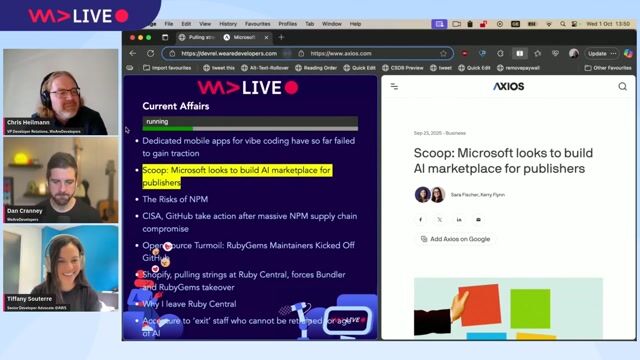Screen dimensions: 640x360
Task: Click the Scoop: Microsoft article headline
Action: coord(503,160)
